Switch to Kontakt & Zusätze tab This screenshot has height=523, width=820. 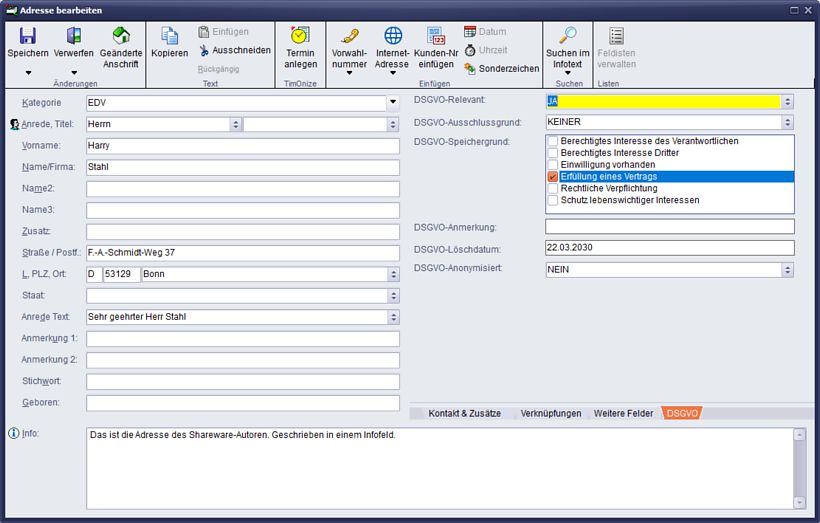[x=464, y=413]
